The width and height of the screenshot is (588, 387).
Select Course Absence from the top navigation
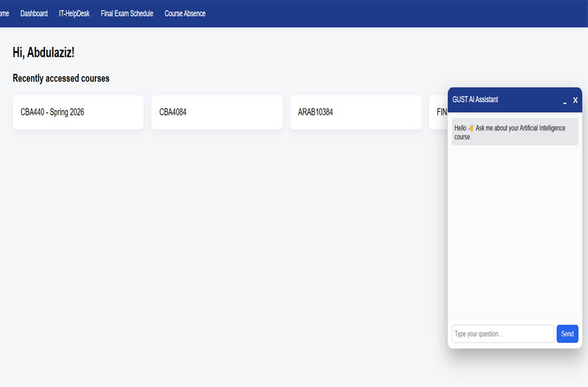185,14
